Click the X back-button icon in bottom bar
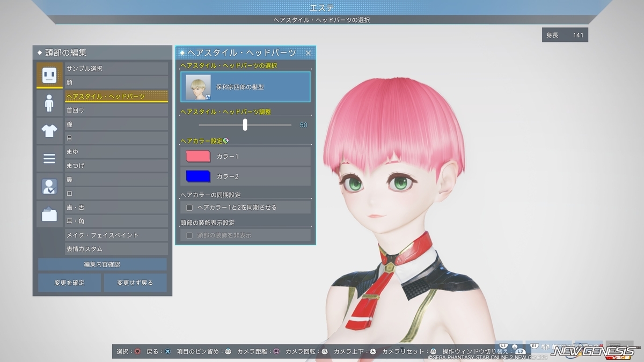This screenshot has width=644, height=362. coord(167,351)
